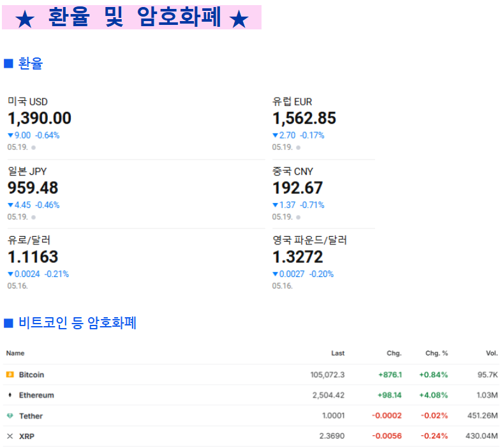Click the Ethereum diamond icon
The height and width of the screenshot is (448, 502).
10,395
